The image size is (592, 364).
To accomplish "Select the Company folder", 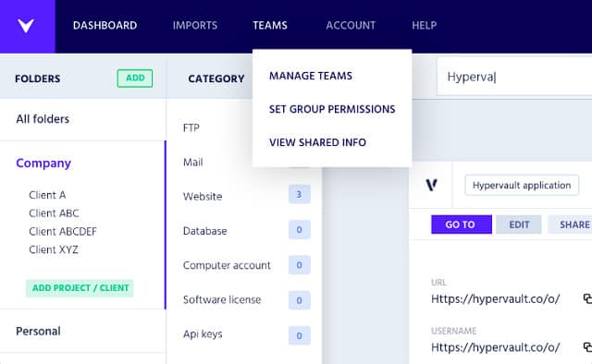I will coord(43,163).
